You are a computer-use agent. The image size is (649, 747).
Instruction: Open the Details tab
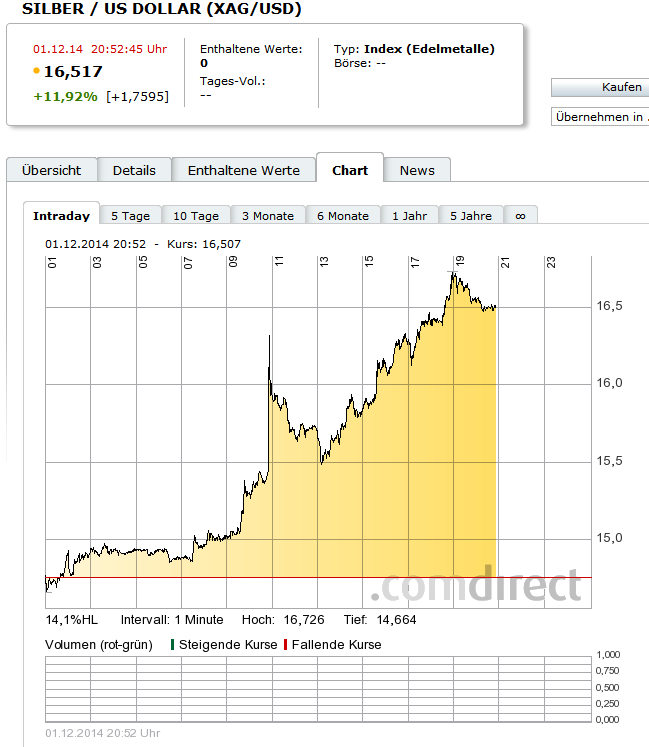pyautogui.click(x=134, y=170)
